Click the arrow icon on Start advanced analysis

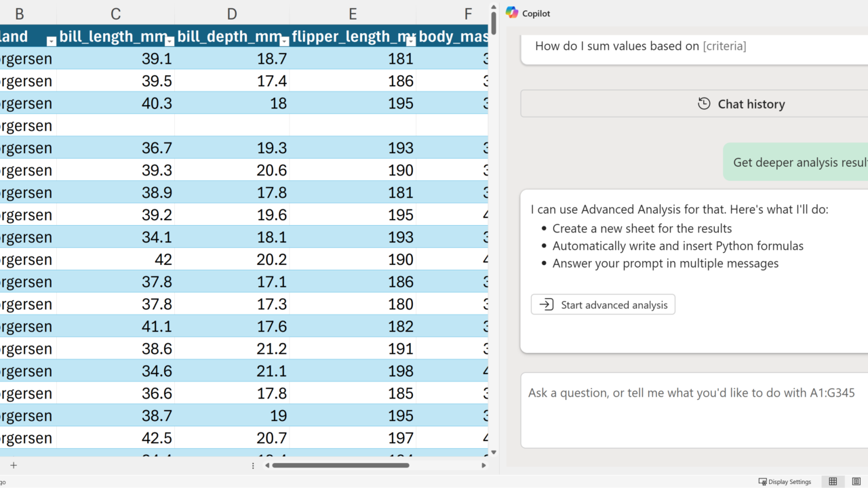point(546,304)
